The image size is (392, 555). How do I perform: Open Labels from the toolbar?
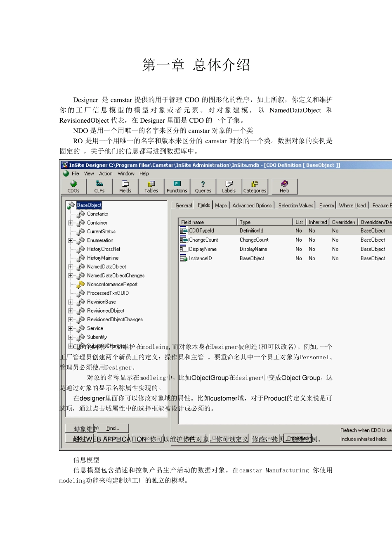click(229, 186)
